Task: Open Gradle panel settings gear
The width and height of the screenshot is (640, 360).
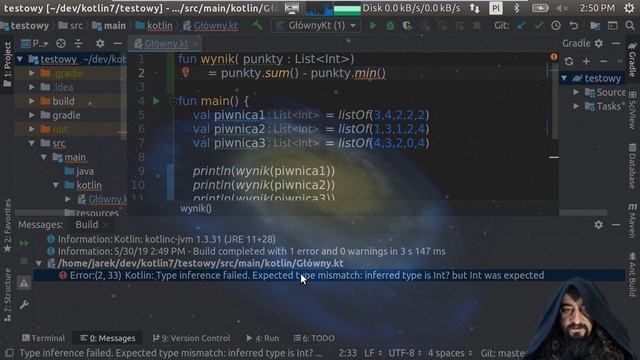Action: 598,43
